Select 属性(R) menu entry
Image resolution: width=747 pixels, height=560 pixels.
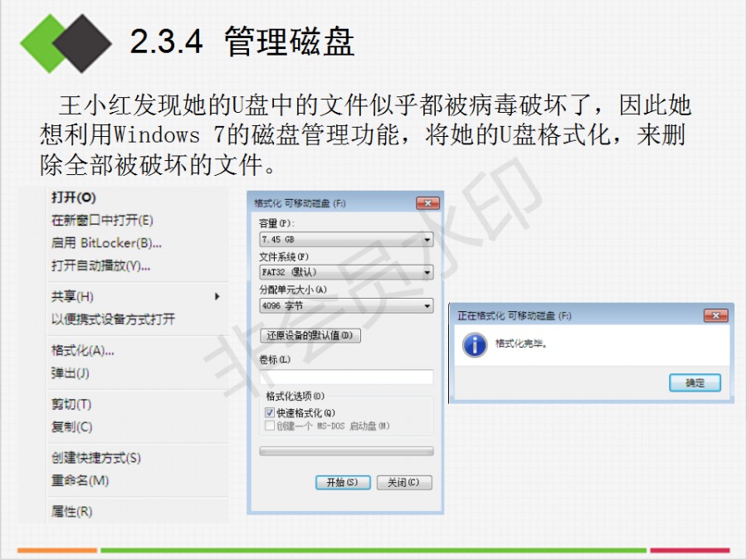72,511
